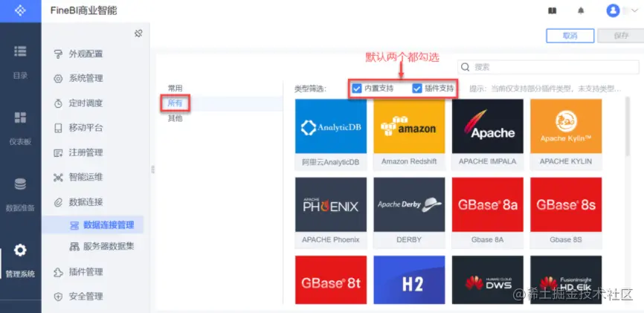This screenshot has height=313, width=644.
Task: Open 注册管理 registration management
Action: tap(86, 152)
